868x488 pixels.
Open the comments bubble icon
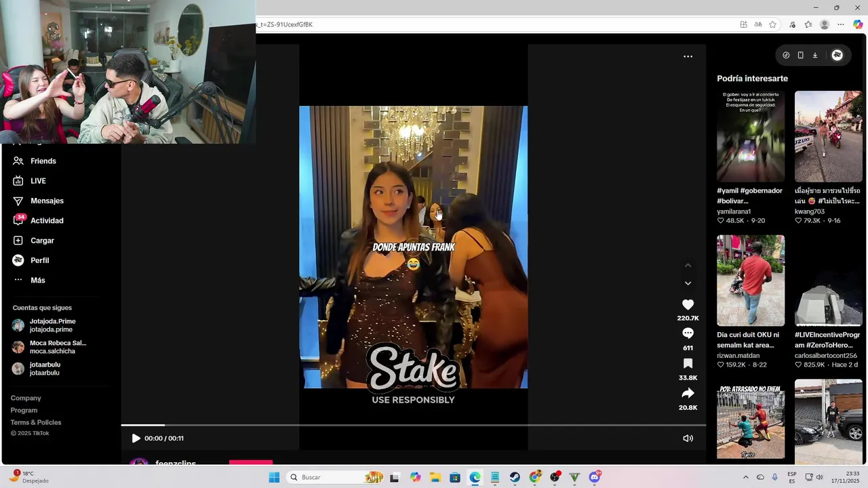688,333
